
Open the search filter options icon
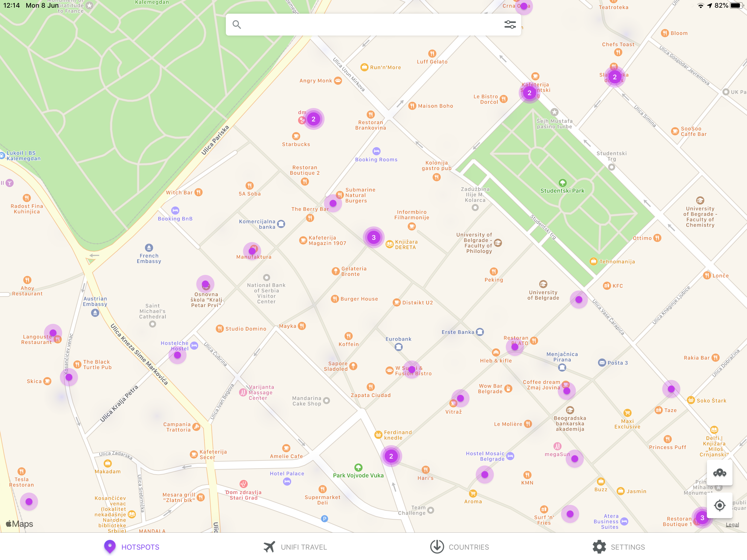(510, 24)
